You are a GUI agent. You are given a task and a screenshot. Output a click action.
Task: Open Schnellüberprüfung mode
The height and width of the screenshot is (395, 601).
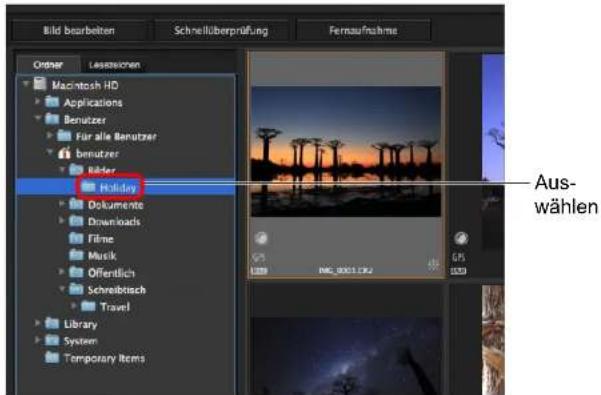coord(221,30)
